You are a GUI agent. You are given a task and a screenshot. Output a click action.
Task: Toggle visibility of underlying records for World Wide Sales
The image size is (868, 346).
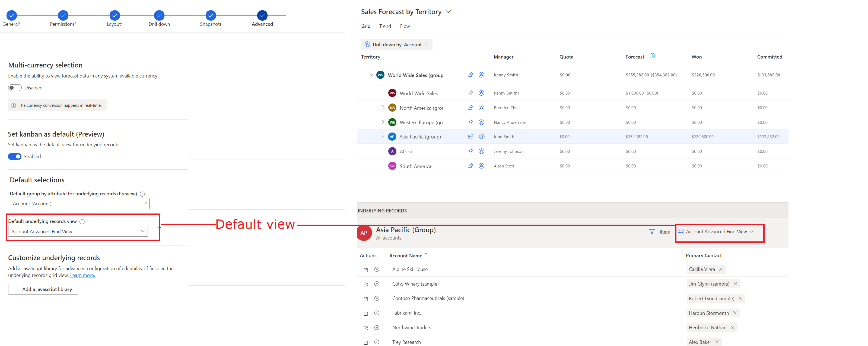click(x=482, y=92)
